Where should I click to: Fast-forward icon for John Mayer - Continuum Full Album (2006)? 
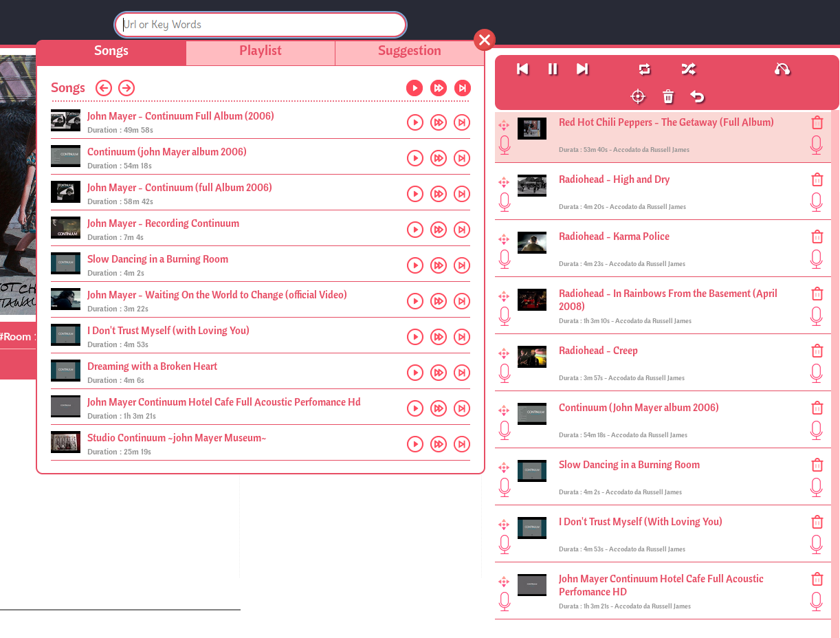pyautogui.click(x=439, y=122)
